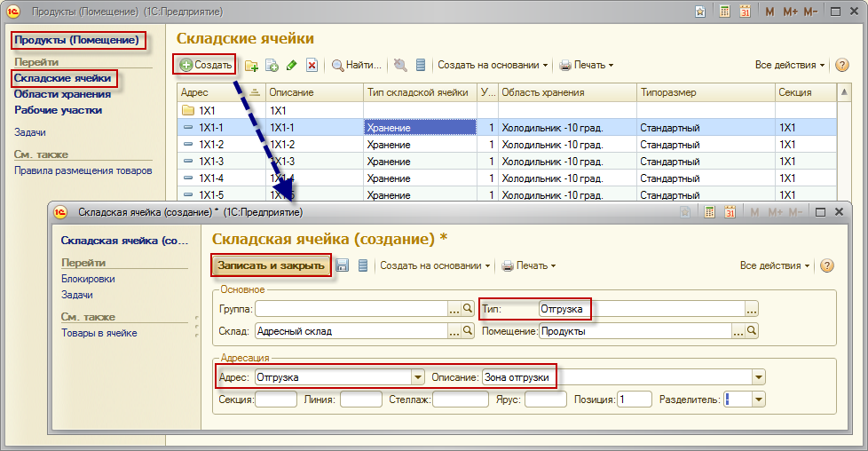868x451 pixels.
Task: Open the Описание field dropdown arrow
Action: 758,377
